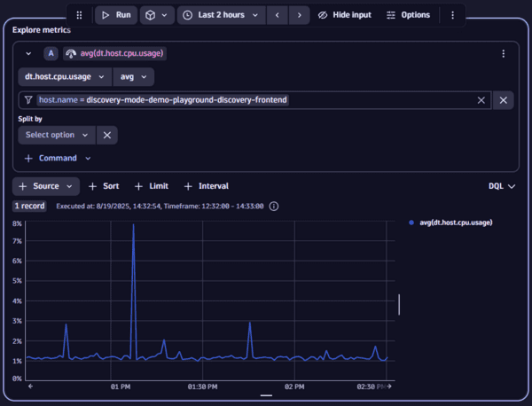Click the drag handle grip icon in toolbar
The width and height of the screenshot is (532, 406).
[x=79, y=15]
